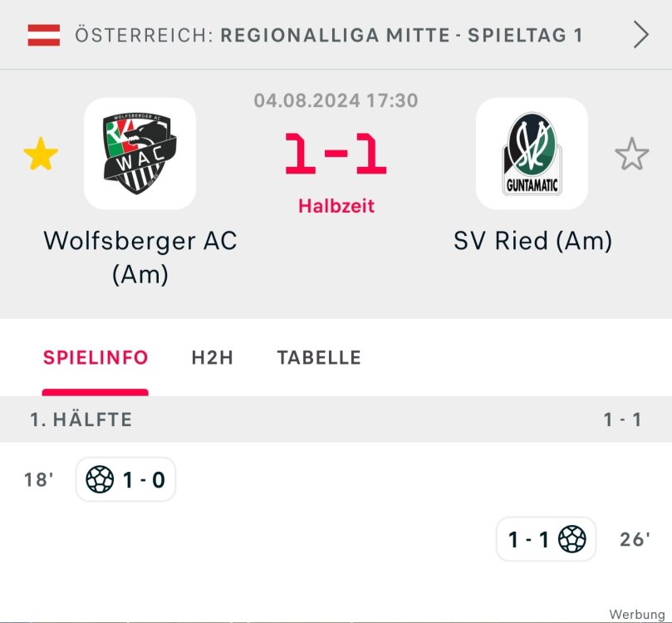Viewport: 672px width, 623px height.
Task: Open the 1-1 equalizer event chip
Action: click(545, 538)
